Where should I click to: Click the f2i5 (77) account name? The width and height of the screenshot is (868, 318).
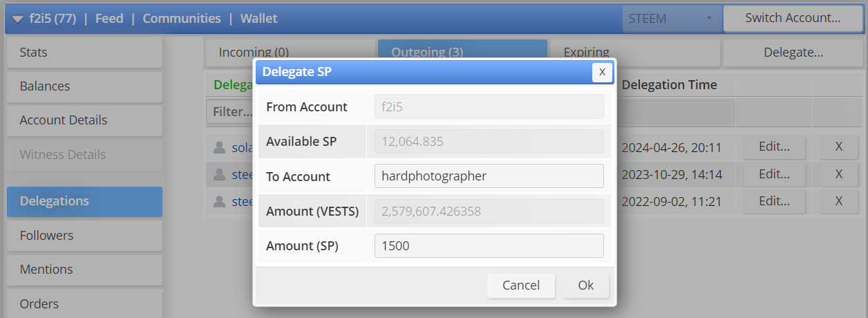53,19
